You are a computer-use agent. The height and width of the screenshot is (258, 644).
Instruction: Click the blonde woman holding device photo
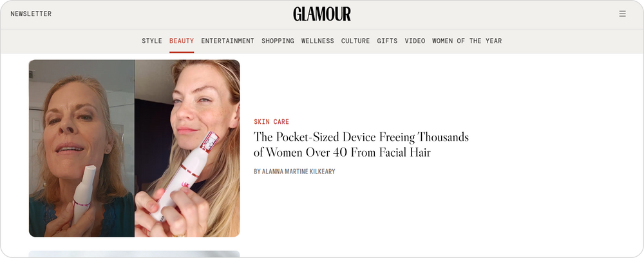click(187, 148)
